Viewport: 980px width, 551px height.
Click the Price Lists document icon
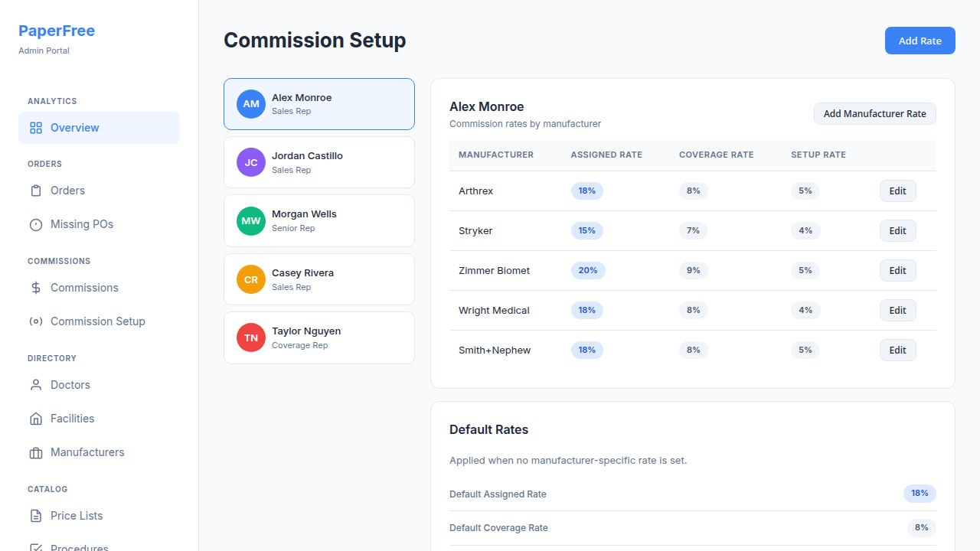tap(36, 516)
